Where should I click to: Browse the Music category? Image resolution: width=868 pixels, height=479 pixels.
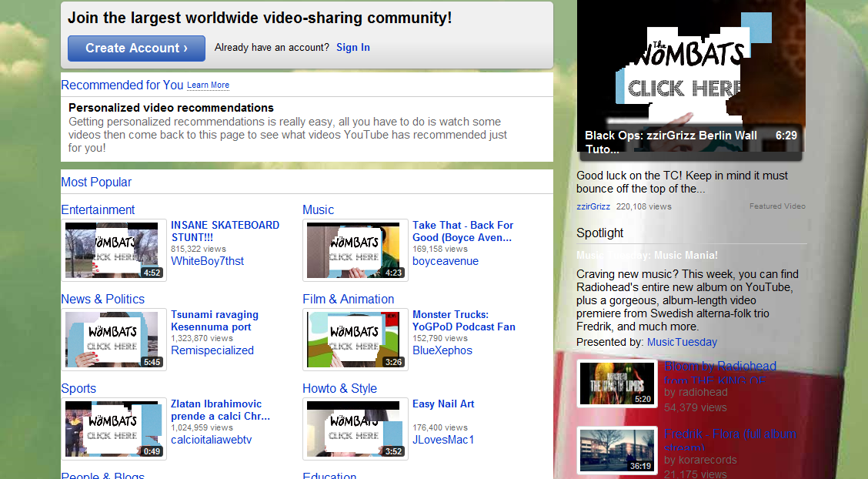click(x=319, y=210)
